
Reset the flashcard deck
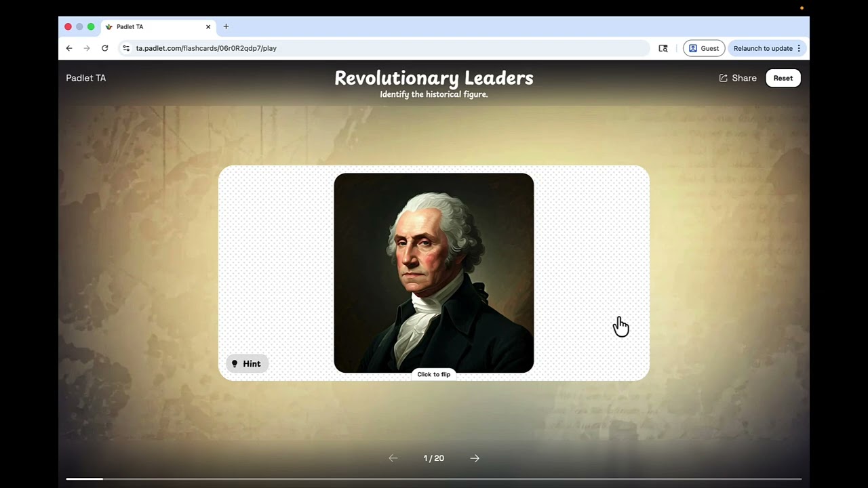[783, 78]
